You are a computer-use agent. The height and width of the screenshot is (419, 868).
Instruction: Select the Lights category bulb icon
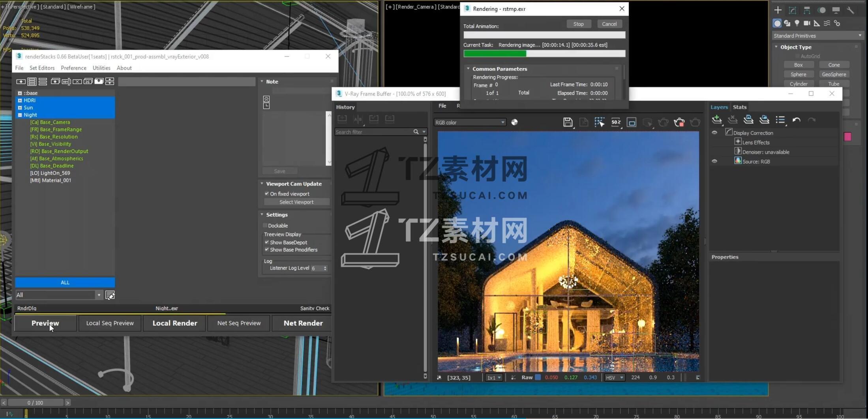(797, 23)
